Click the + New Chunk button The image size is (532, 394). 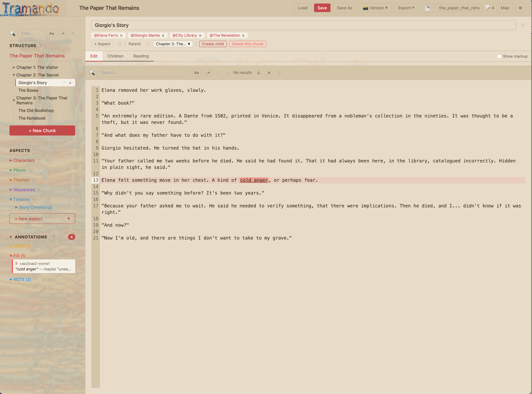click(x=42, y=131)
